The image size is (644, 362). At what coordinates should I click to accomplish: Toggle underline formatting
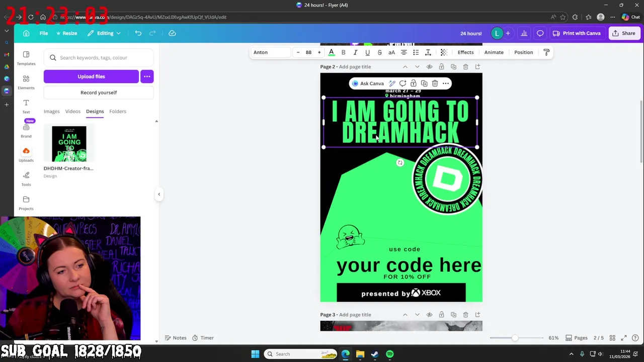click(367, 52)
